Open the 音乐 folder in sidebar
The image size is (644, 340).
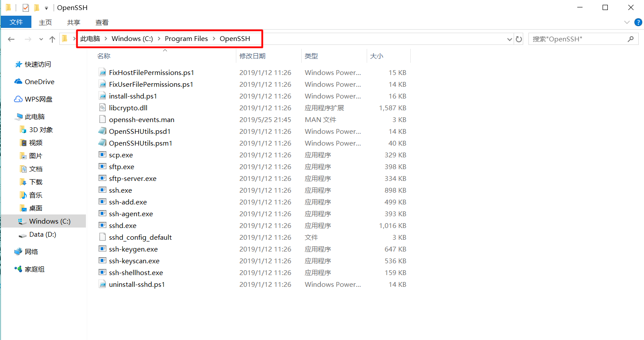(x=36, y=195)
